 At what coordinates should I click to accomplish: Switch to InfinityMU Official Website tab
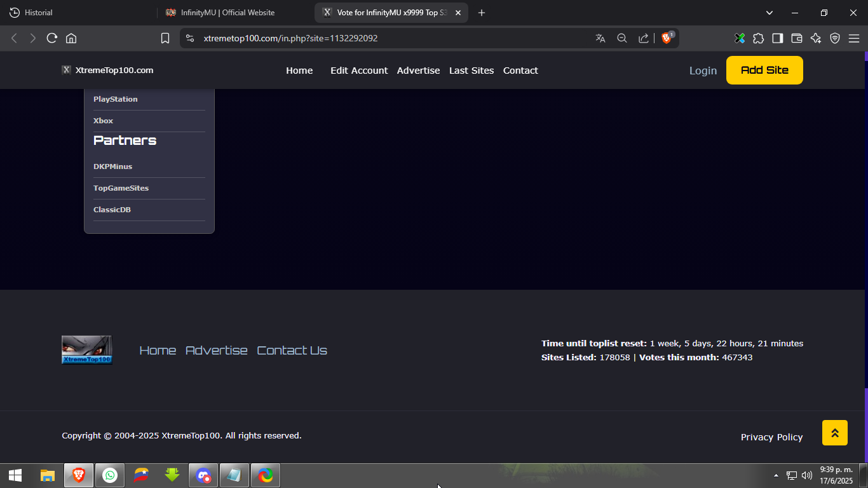pos(235,13)
